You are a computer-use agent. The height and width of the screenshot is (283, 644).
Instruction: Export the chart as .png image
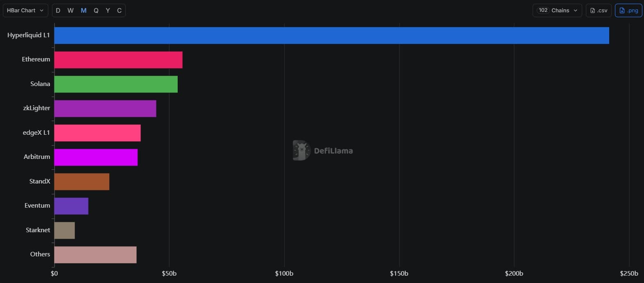(628, 10)
